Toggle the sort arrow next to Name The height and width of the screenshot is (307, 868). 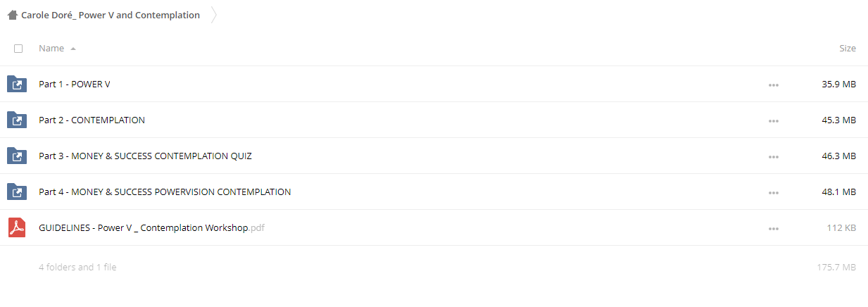point(73,49)
